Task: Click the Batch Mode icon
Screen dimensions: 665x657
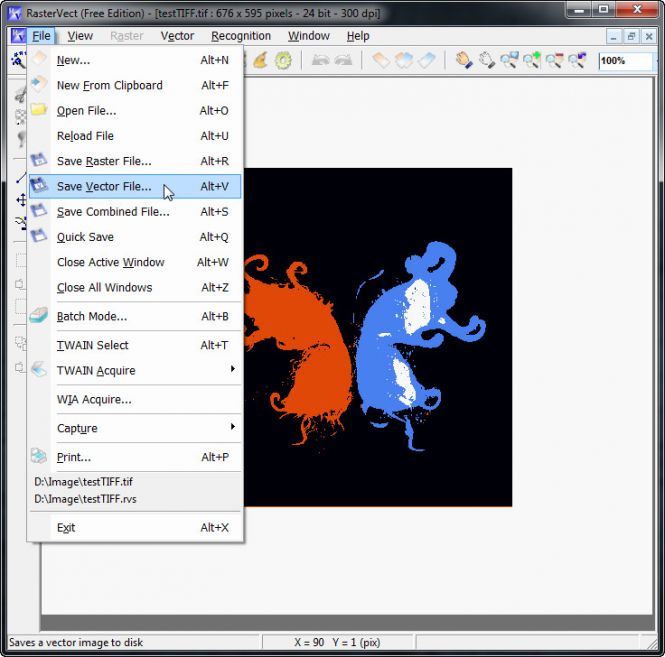Action: pyautogui.click(x=39, y=316)
